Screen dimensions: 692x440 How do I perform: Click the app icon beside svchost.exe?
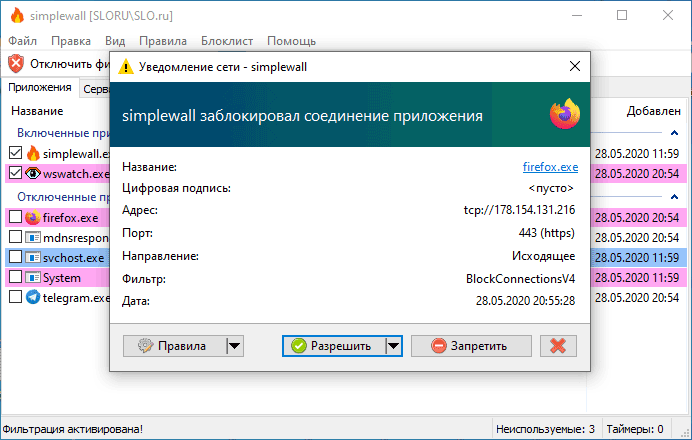[33, 257]
